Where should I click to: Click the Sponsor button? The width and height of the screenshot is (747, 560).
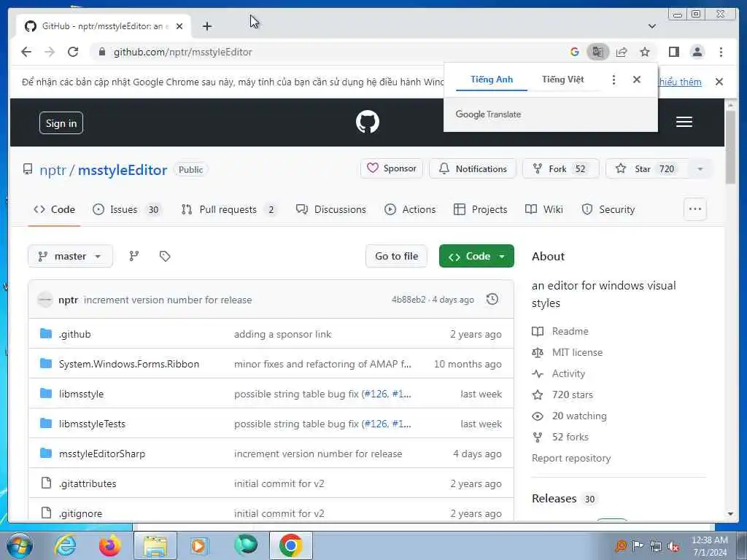pyautogui.click(x=392, y=168)
